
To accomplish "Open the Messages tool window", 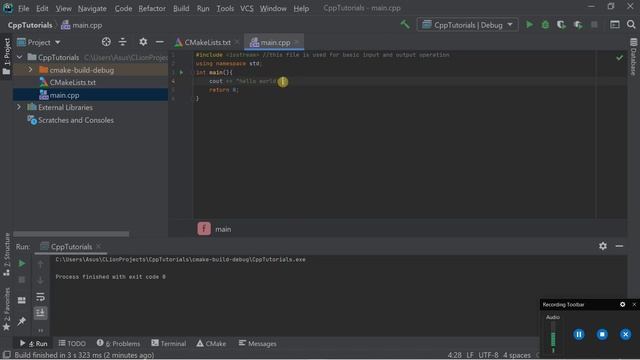I will click(258, 343).
